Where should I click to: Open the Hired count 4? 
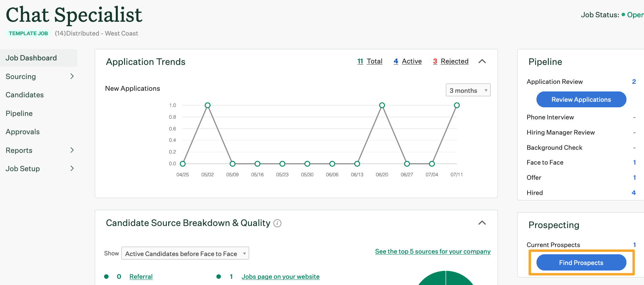(634, 193)
